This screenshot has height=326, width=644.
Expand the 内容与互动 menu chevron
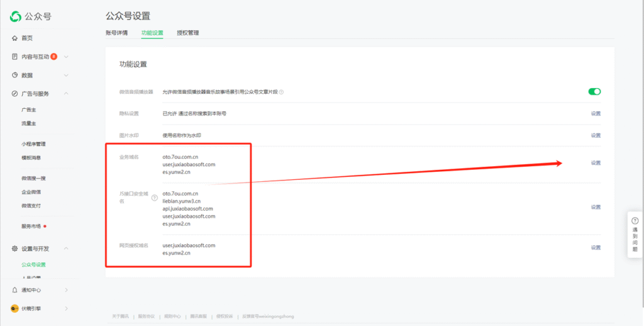tap(66, 57)
